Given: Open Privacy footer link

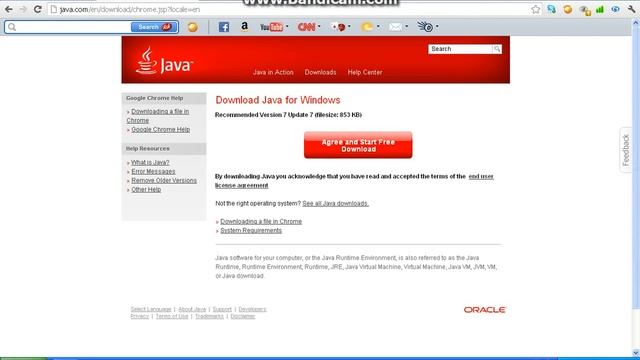Looking at the screenshot, I should click(x=140, y=316).
